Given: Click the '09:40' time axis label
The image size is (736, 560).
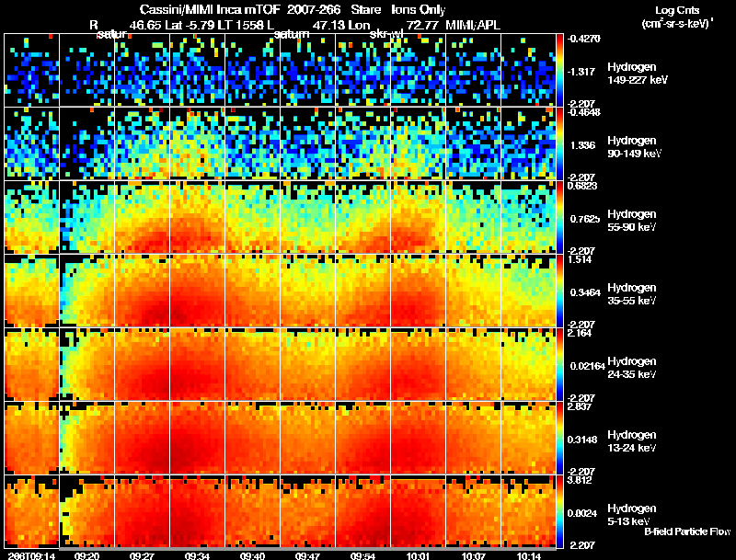Looking at the screenshot, I should click(252, 556).
